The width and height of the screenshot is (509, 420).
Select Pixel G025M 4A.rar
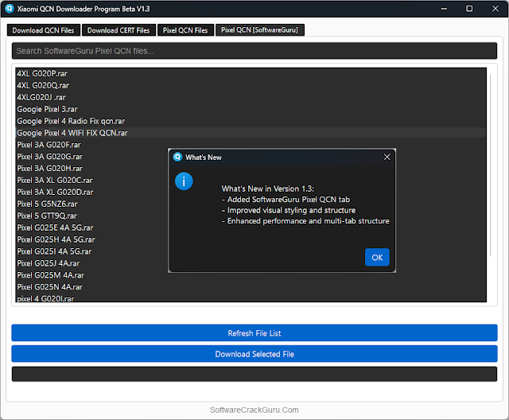click(x=251, y=275)
